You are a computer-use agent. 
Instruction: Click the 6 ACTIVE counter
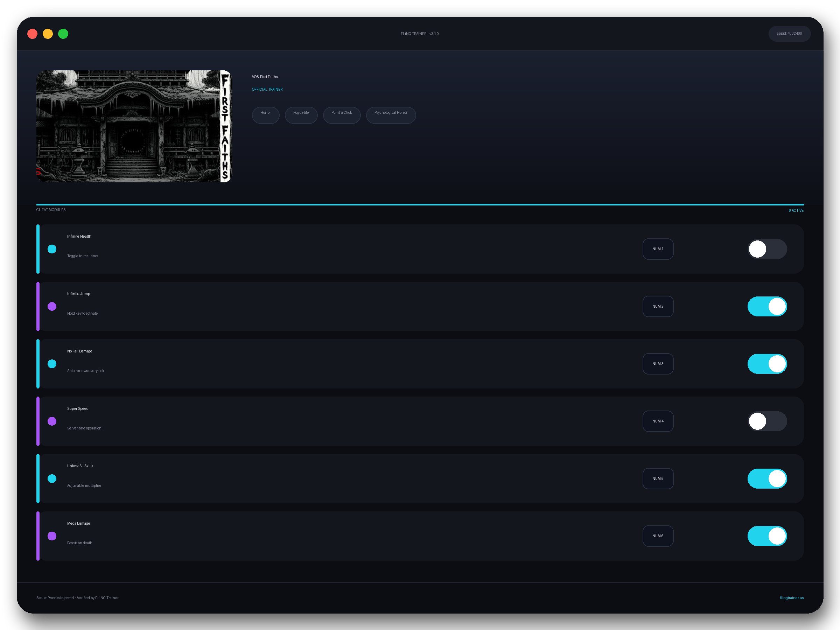(796, 210)
